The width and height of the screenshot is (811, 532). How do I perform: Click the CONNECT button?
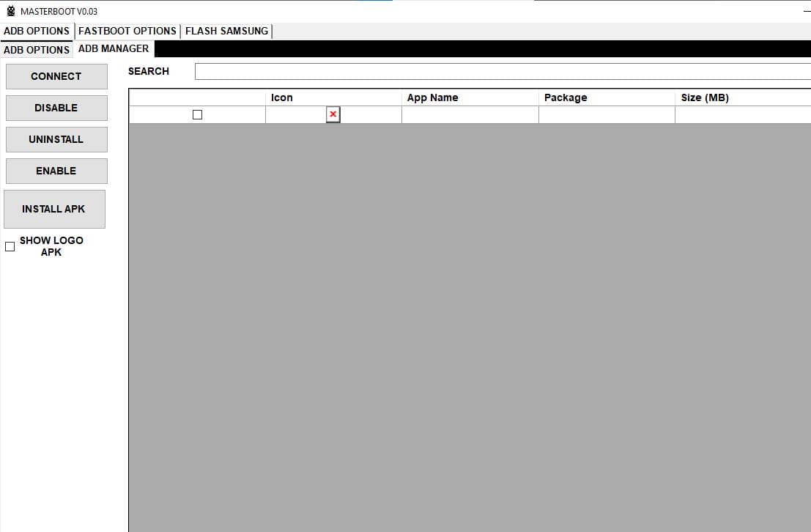point(56,77)
